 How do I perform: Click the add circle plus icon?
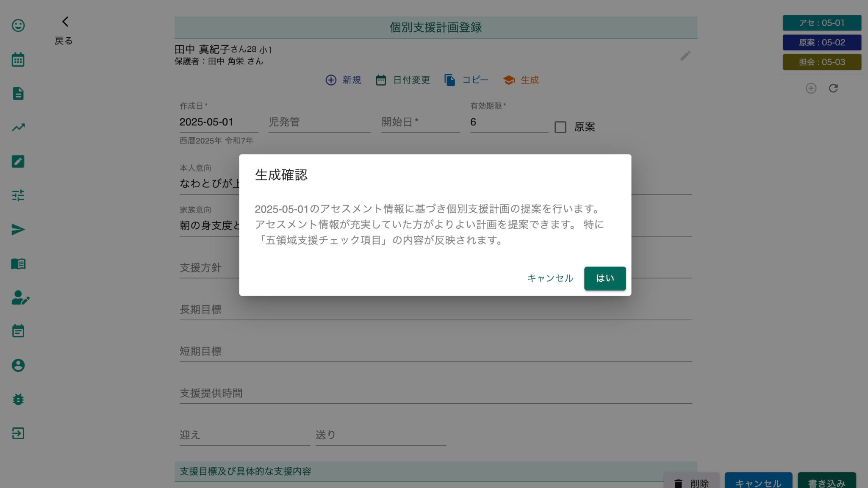tap(811, 88)
